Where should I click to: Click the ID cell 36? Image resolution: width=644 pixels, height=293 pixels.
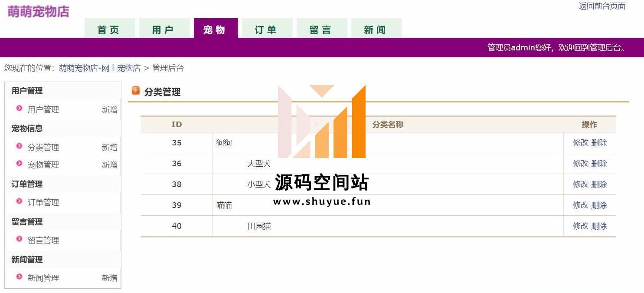click(177, 164)
